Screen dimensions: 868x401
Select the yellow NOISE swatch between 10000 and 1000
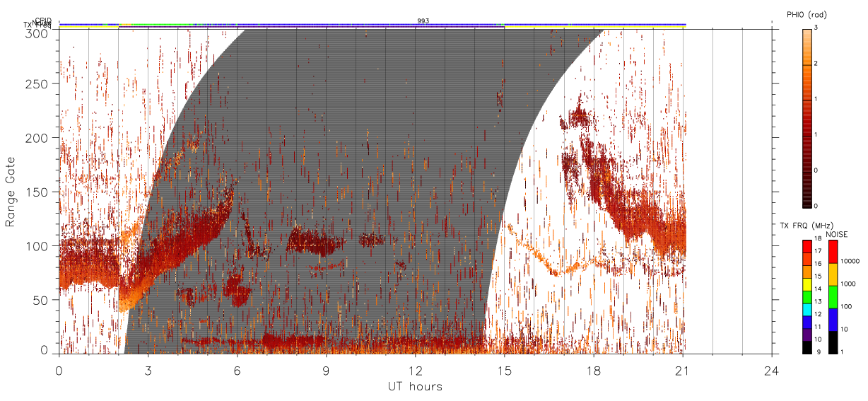click(833, 274)
